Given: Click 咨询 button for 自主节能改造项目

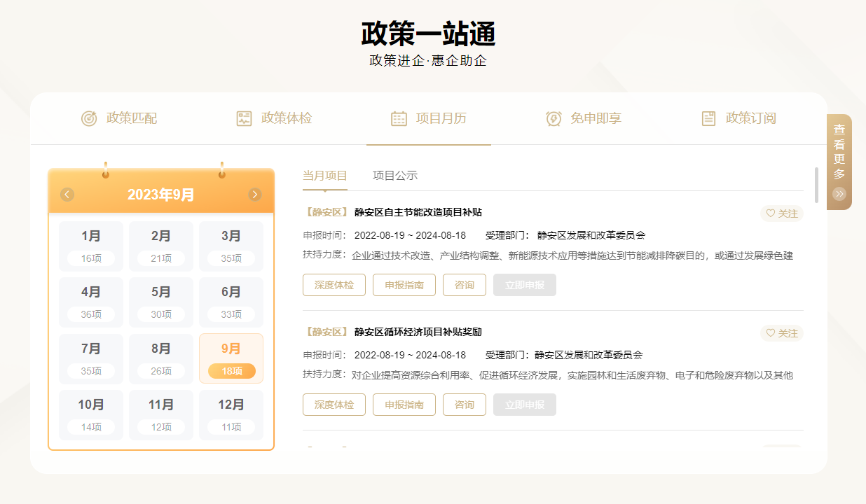Looking at the screenshot, I should (x=464, y=285).
